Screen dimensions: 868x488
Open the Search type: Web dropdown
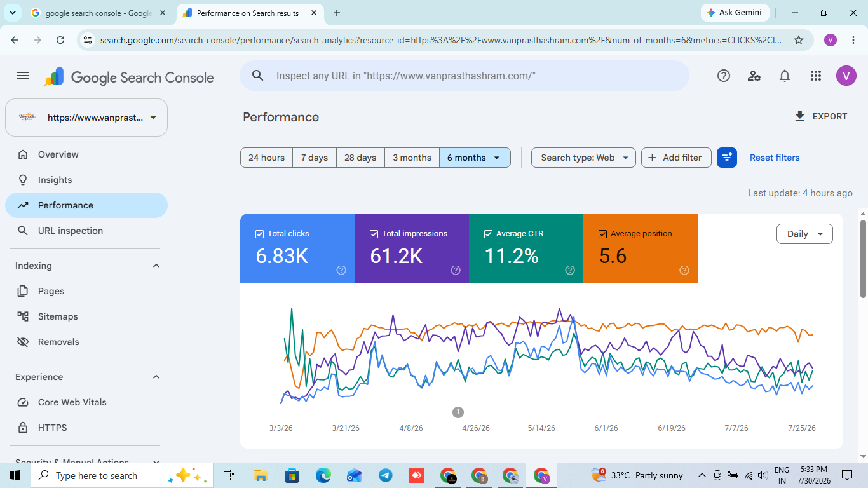583,158
